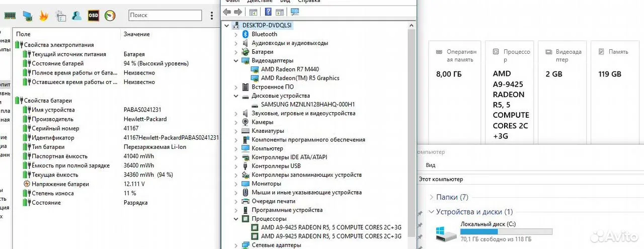Open the report checklist icon in AIDA64 toolbar

(60, 16)
